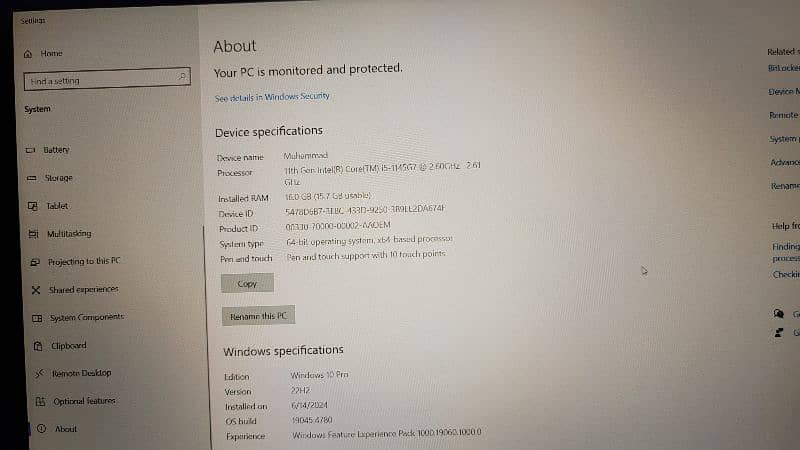Copy the device specifications
This screenshot has width=800, height=450.
247,284
